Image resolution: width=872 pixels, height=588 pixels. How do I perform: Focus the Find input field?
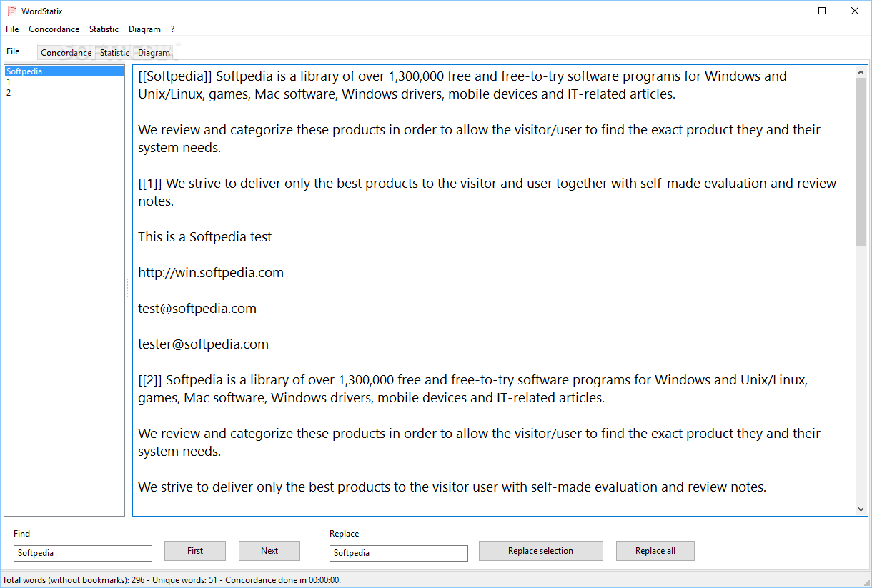click(x=83, y=553)
